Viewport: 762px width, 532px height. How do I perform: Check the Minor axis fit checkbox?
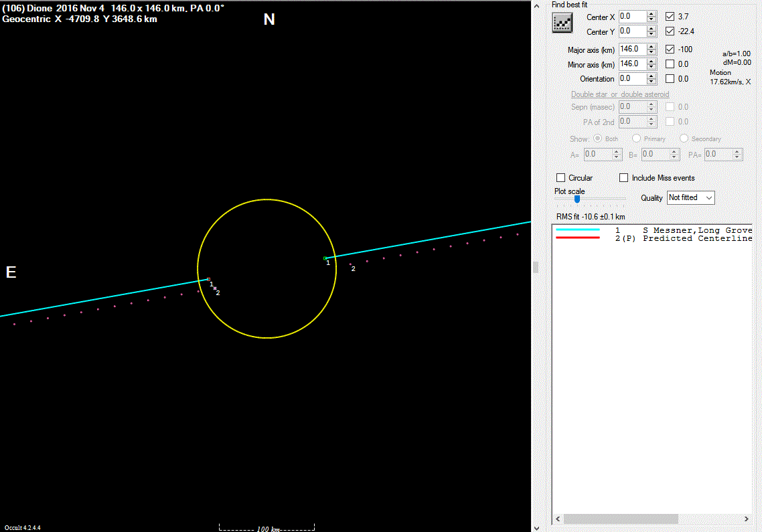[x=670, y=64]
